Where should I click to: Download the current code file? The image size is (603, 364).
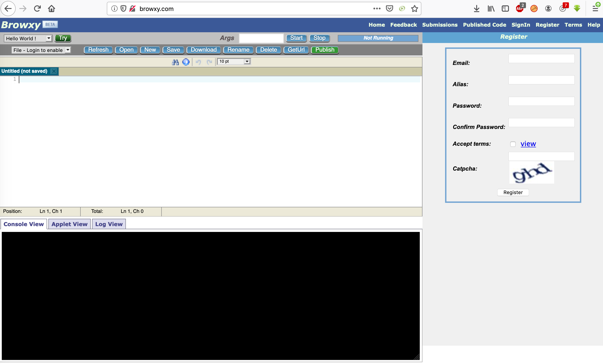click(203, 50)
